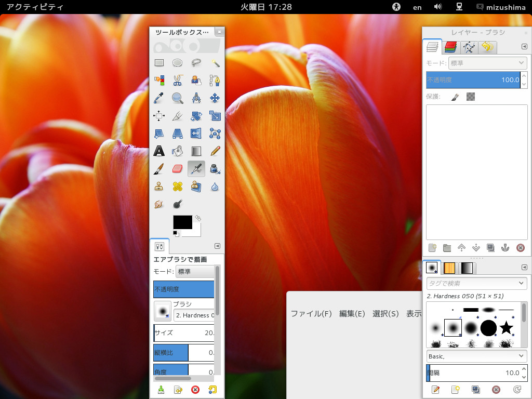Open layer mode dropdown showing 標準
Viewport: 532px width, 399px height.
[487, 63]
